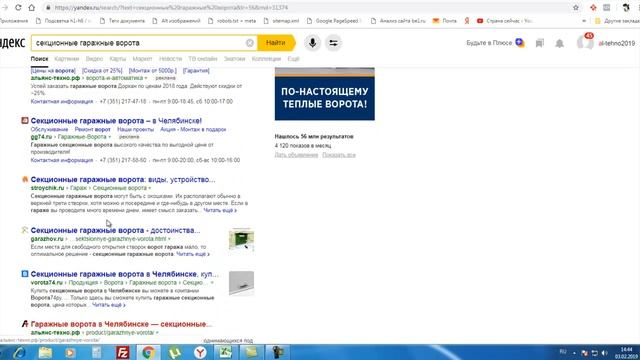640x360 pixels.
Task: Expand the stroychik.ru URL dropdown arrow
Action: pos(149,188)
